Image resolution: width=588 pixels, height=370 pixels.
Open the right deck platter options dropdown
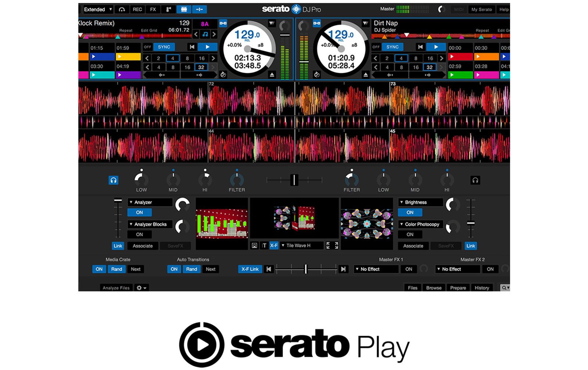365,23
